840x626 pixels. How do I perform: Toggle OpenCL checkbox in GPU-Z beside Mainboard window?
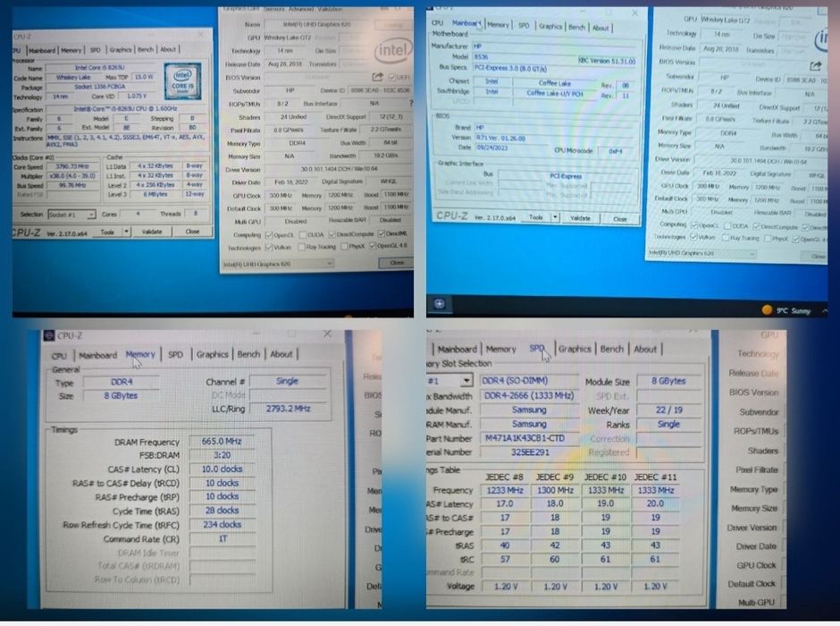[x=694, y=225]
